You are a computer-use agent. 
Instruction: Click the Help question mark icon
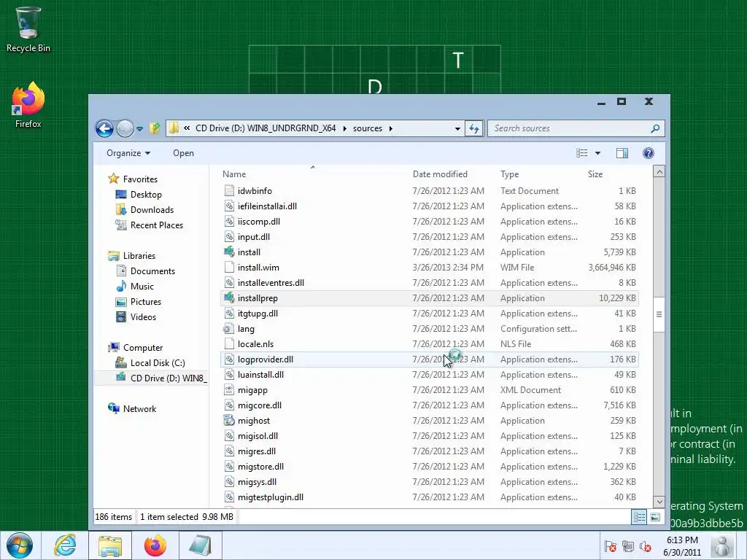tap(649, 153)
